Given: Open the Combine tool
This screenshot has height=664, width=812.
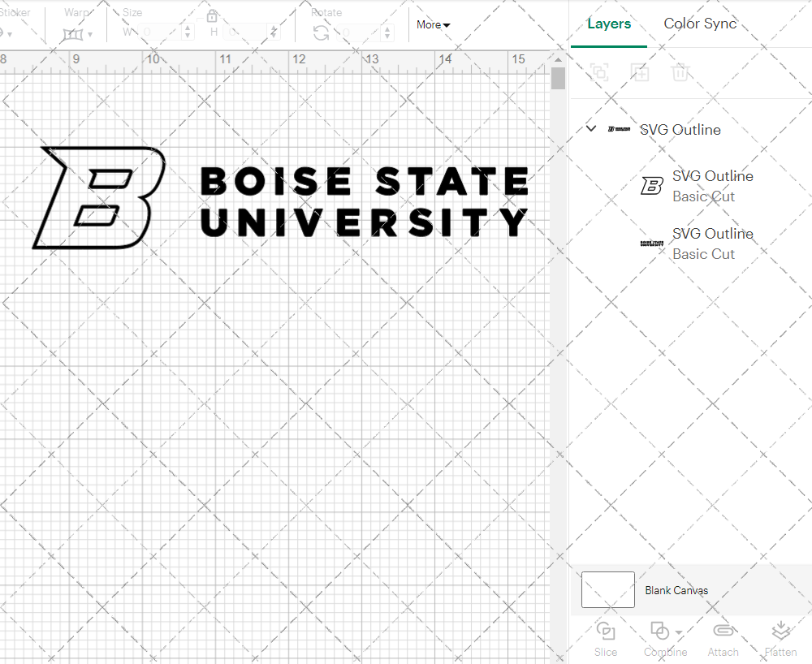Looking at the screenshot, I should [660, 639].
